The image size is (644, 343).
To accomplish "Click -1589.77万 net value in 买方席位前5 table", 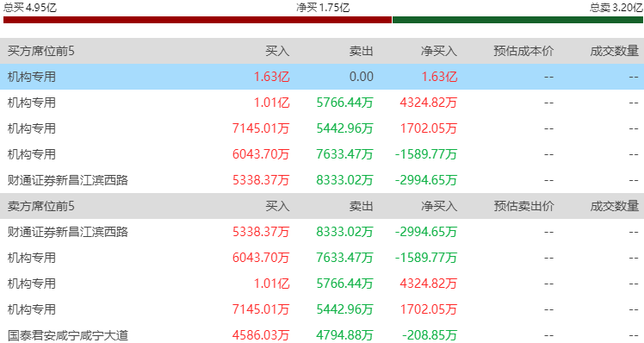I will point(426,154).
